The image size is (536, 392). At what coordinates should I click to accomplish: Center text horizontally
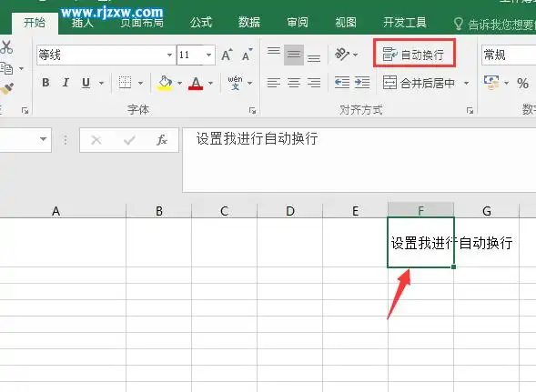tap(294, 83)
